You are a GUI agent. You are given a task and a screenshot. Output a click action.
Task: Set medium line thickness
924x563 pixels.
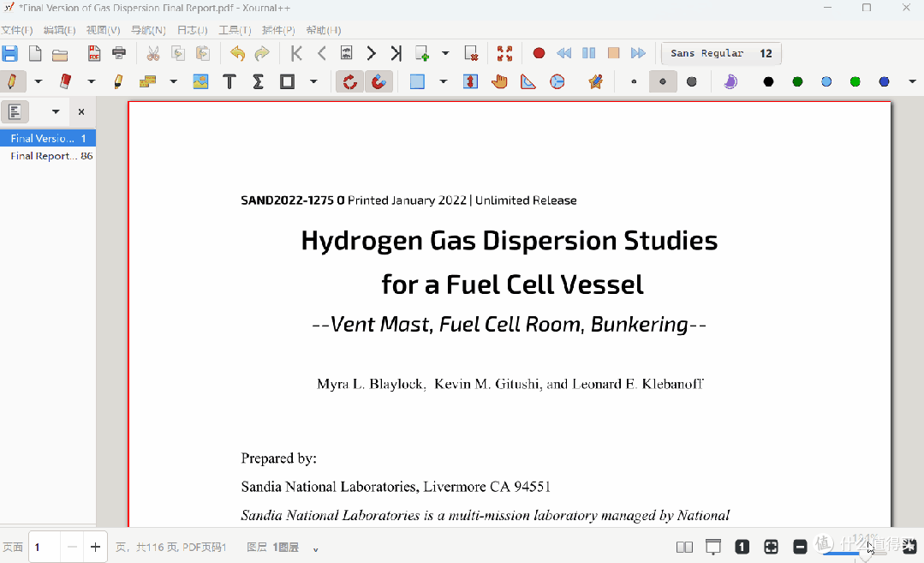[663, 82]
